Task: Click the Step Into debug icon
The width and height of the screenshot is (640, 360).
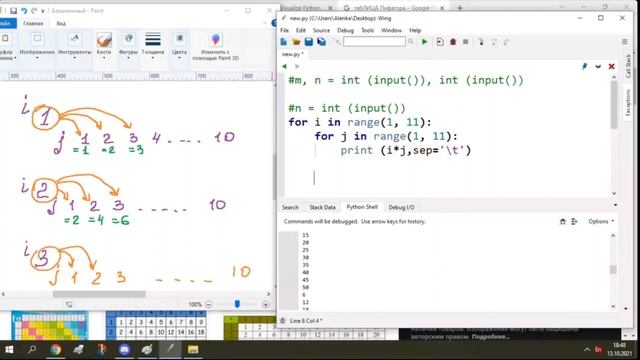Action: tap(481, 42)
